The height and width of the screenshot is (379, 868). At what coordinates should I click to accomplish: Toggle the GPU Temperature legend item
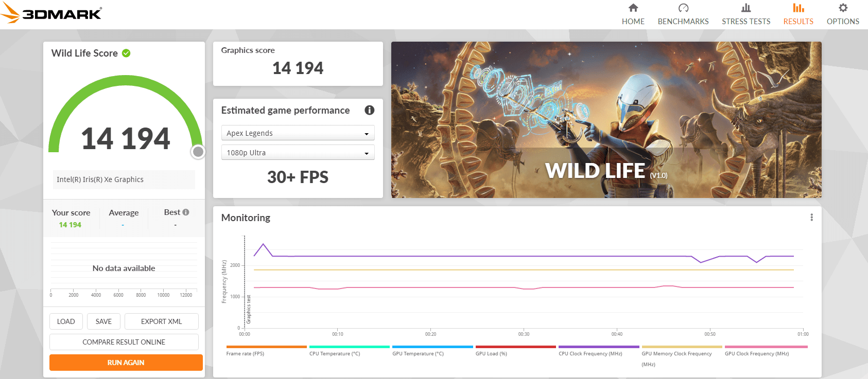[x=432, y=351]
